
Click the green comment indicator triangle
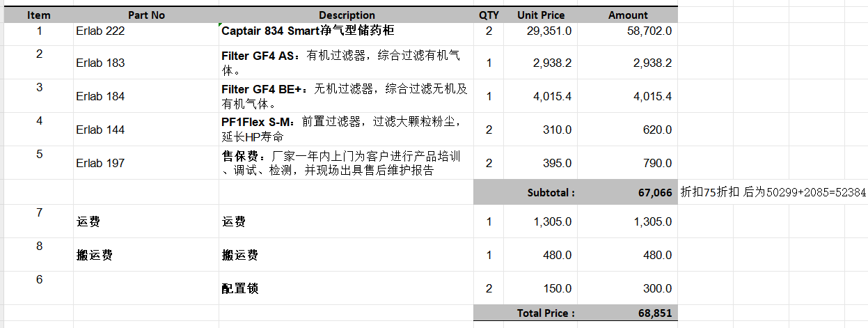click(x=221, y=24)
